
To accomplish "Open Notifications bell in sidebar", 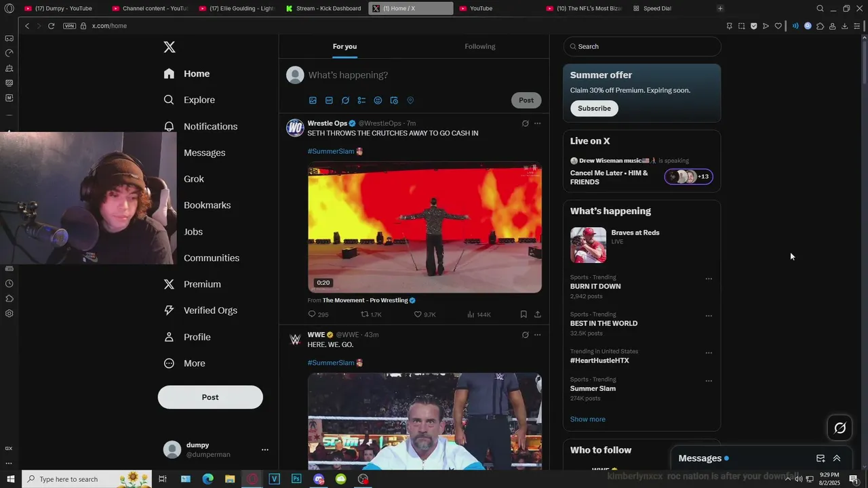I will point(169,126).
